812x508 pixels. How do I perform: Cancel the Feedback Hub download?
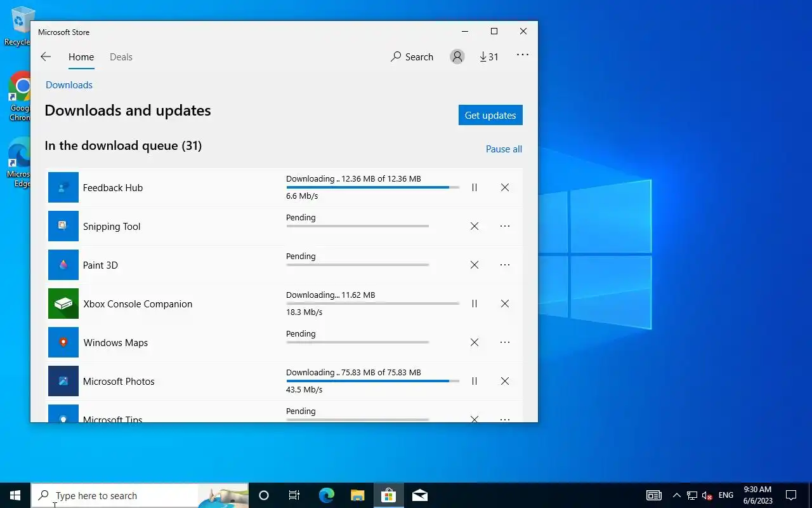click(x=505, y=187)
